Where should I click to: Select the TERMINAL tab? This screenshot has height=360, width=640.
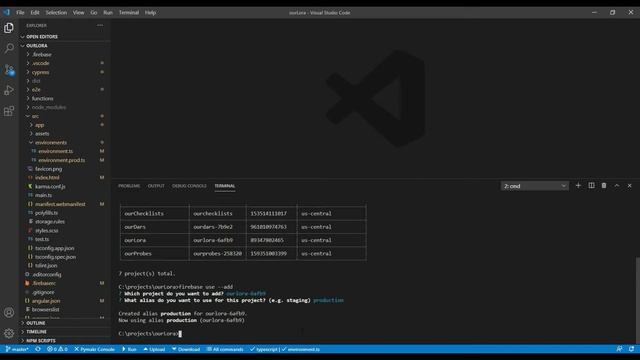[225, 186]
